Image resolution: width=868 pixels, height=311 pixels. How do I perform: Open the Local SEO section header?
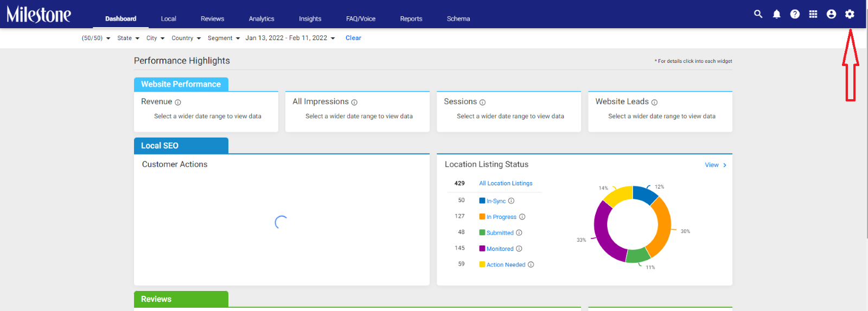(x=181, y=146)
